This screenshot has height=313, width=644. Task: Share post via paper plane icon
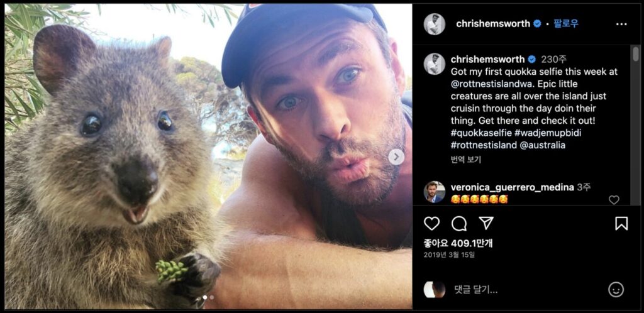[x=486, y=223]
